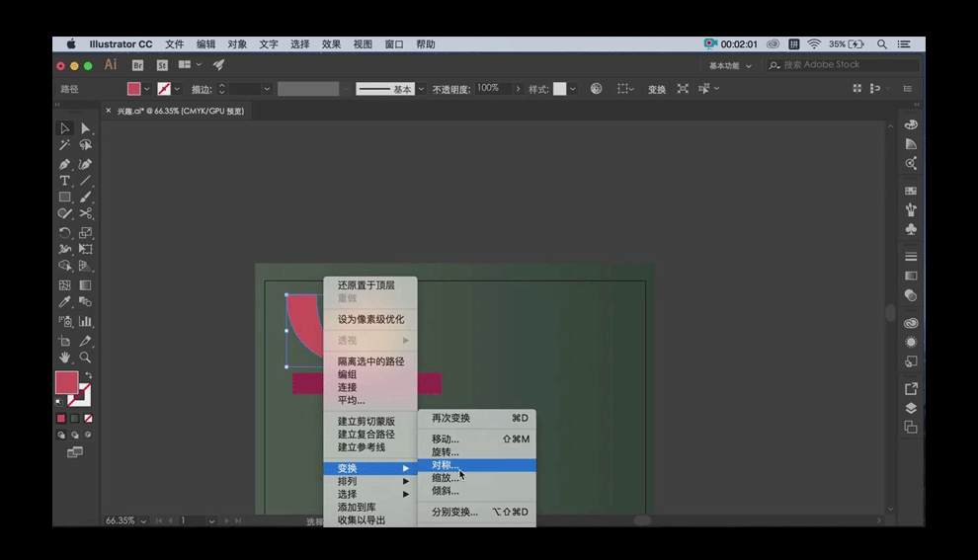Choose 对称... from the transform submenu

point(446,465)
